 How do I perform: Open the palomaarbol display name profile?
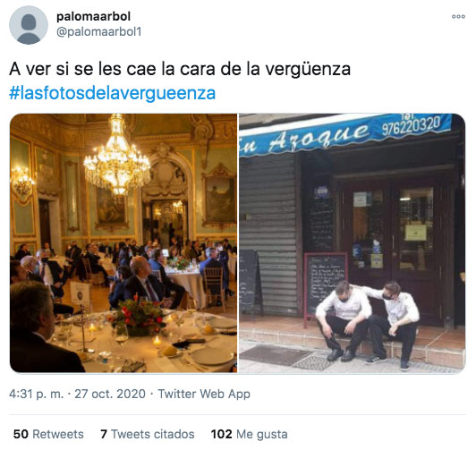93,16
